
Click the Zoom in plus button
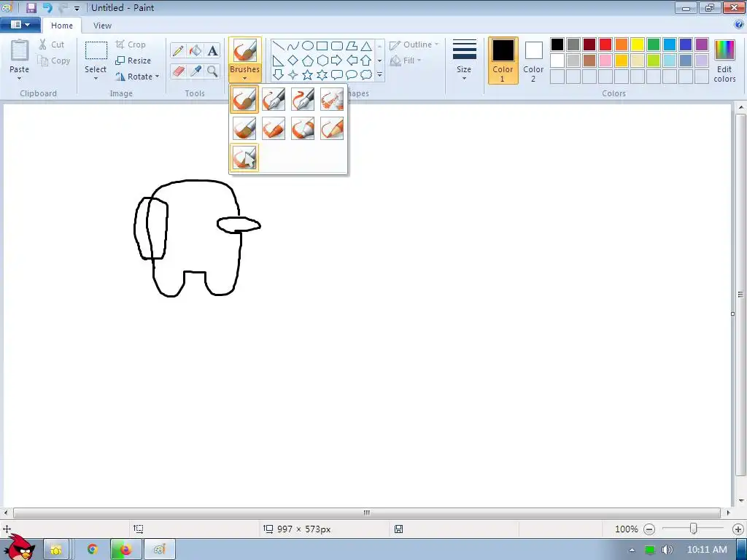(x=738, y=529)
